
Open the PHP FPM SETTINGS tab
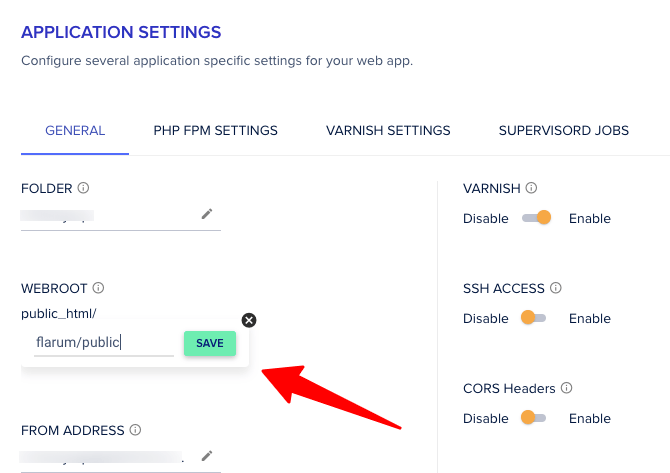tap(215, 130)
